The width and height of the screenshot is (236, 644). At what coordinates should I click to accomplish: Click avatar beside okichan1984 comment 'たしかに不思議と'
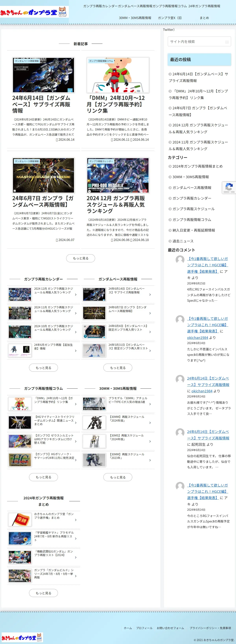[x=180, y=319]
